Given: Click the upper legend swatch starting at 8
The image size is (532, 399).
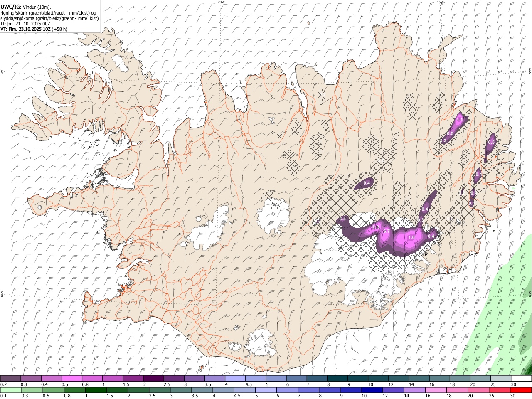Looking at the screenshot, I should (x=337, y=378).
